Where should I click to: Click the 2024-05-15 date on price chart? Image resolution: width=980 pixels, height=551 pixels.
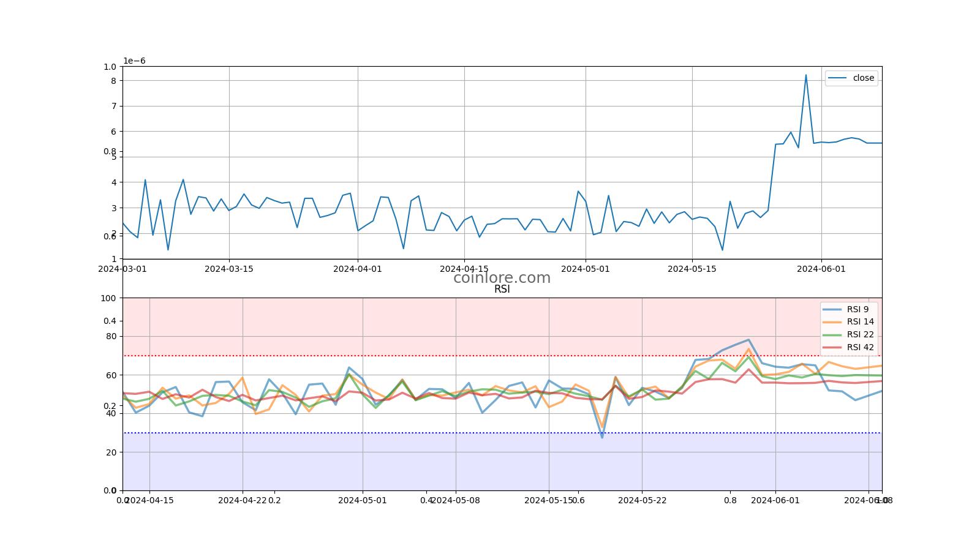[x=692, y=268]
